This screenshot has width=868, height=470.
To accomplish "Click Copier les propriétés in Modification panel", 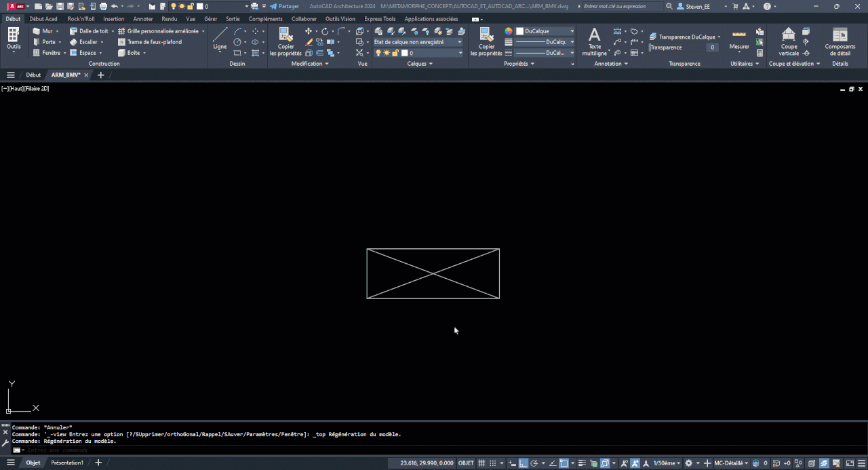I will tap(285, 42).
